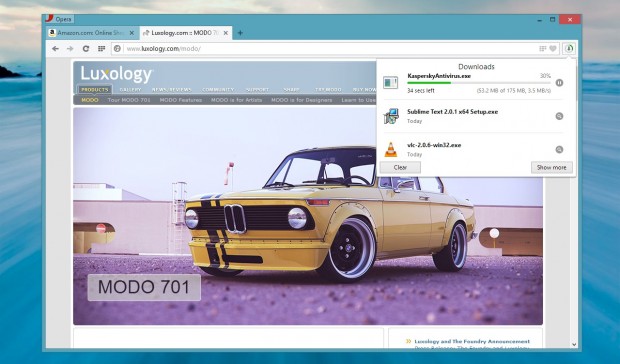Maximize the Opera window
Image resolution: width=620 pixels, height=364 pixels.
552,19
